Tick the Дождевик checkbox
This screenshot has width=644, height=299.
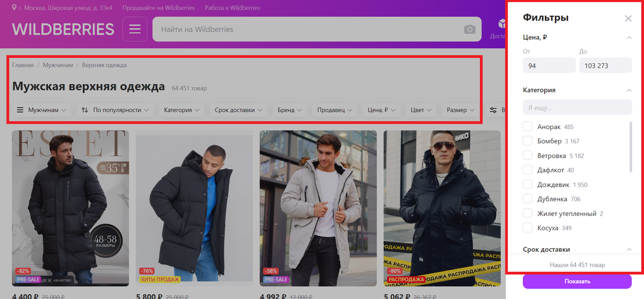tap(528, 185)
